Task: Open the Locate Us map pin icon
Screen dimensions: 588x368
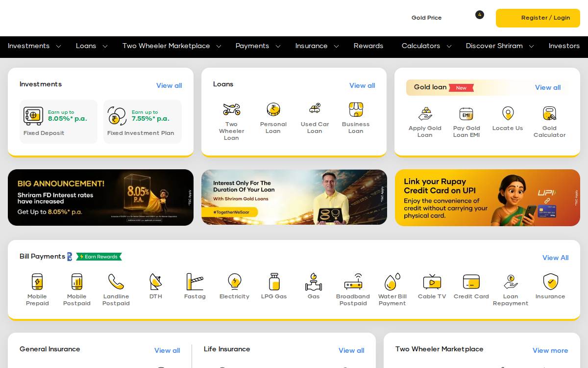Action: tap(508, 113)
